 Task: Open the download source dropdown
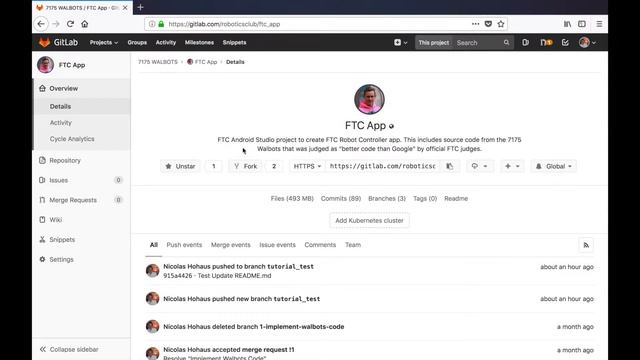[479, 166]
